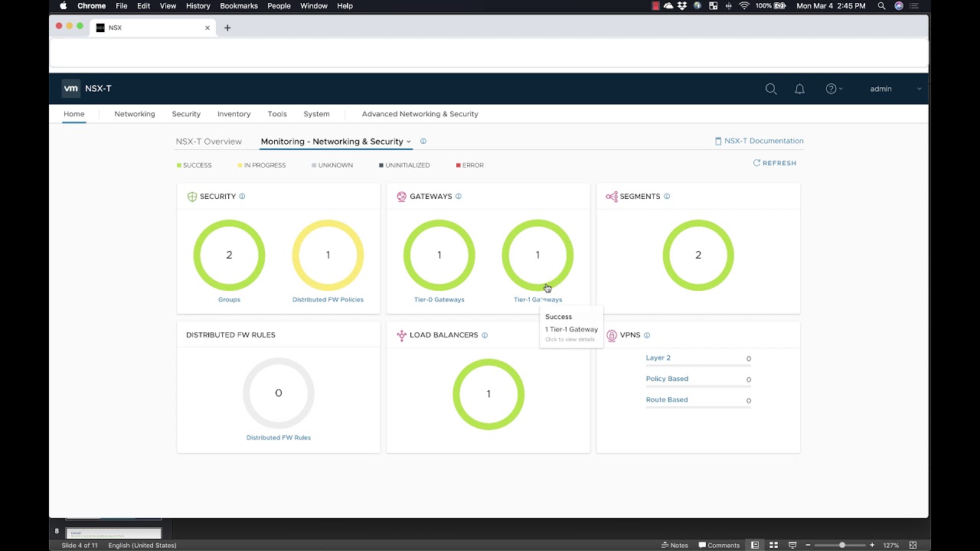The height and width of the screenshot is (551, 980).
Task: Start slide show from status bar
Action: pyautogui.click(x=792, y=545)
